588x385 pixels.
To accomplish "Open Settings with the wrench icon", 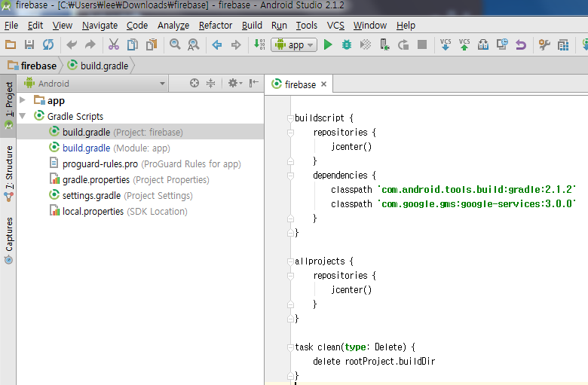I will [x=544, y=44].
